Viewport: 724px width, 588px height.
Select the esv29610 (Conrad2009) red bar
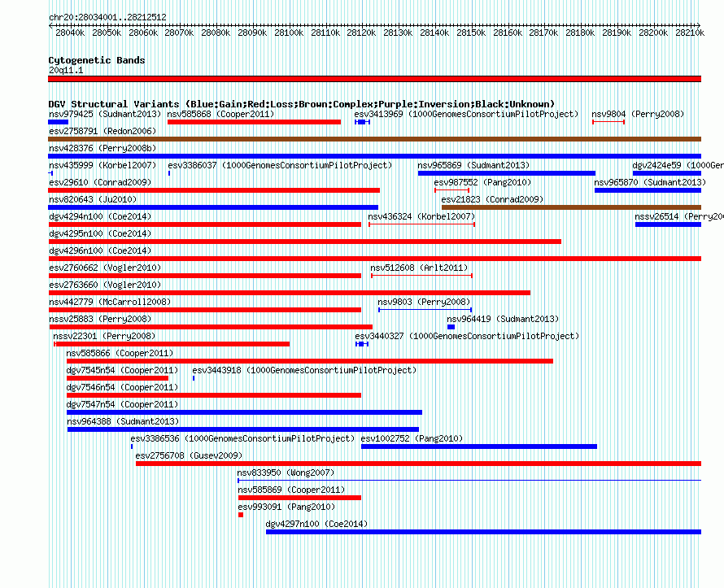click(214, 190)
